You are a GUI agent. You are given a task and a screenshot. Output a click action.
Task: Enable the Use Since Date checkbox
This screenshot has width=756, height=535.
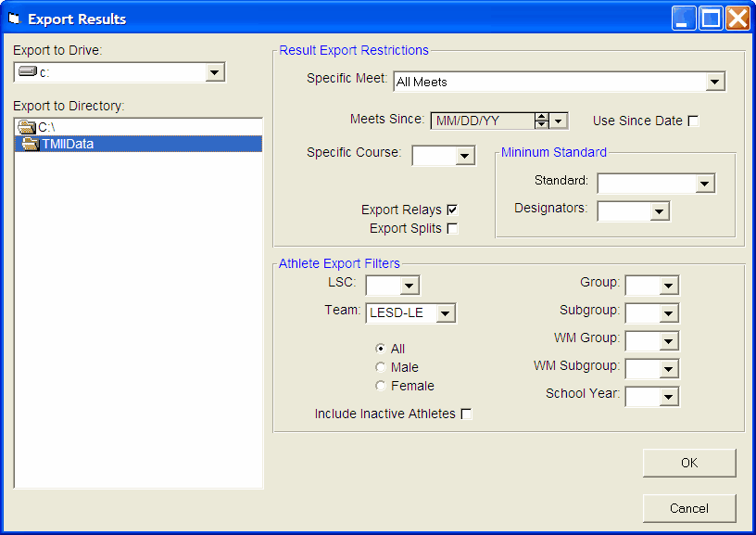click(x=693, y=121)
